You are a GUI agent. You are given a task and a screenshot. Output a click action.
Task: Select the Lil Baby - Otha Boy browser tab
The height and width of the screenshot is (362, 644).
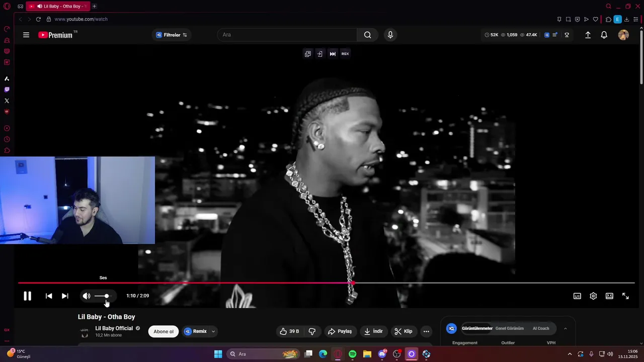(57, 6)
